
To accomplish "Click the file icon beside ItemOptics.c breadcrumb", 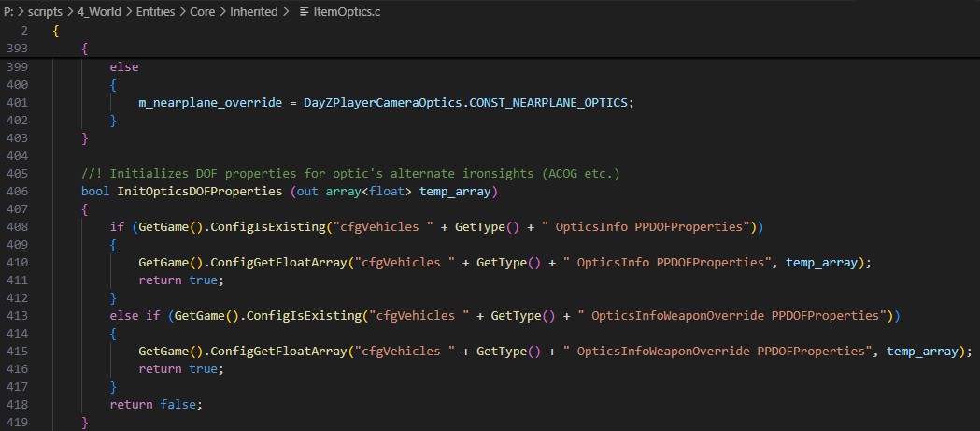I will [x=305, y=12].
